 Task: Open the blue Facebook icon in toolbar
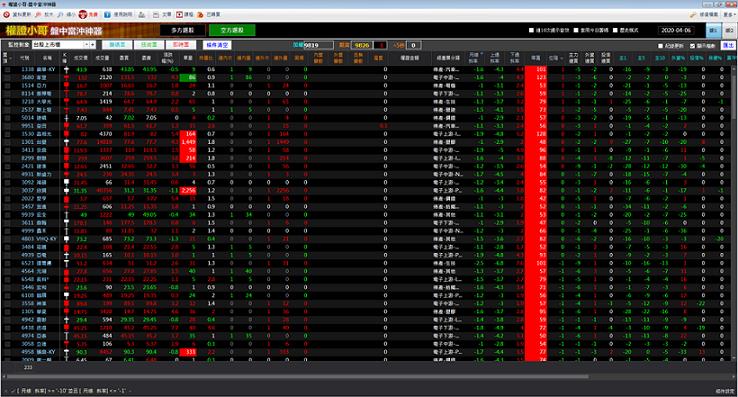107,15
